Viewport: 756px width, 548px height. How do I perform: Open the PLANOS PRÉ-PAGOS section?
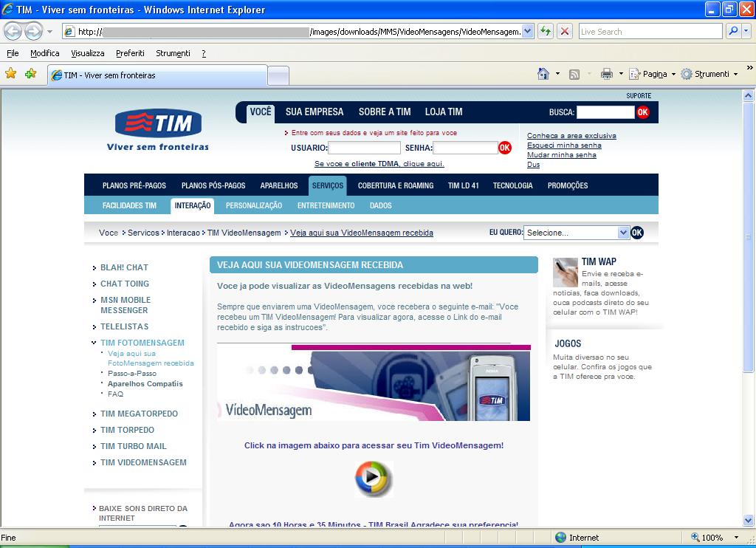pyautogui.click(x=134, y=185)
